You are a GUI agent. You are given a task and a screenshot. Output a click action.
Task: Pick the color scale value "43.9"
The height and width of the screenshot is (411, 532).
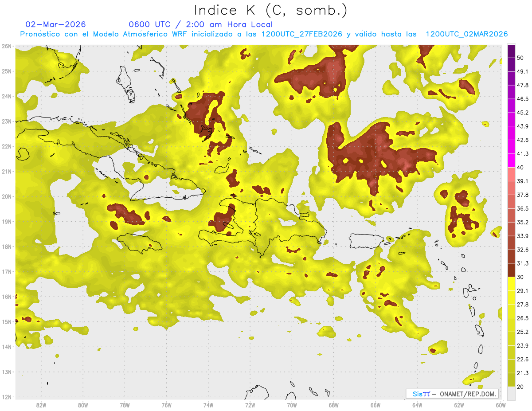523,126
